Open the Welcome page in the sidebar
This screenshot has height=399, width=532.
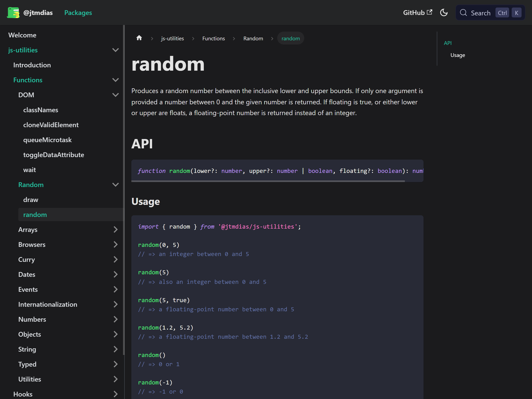click(x=22, y=35)
